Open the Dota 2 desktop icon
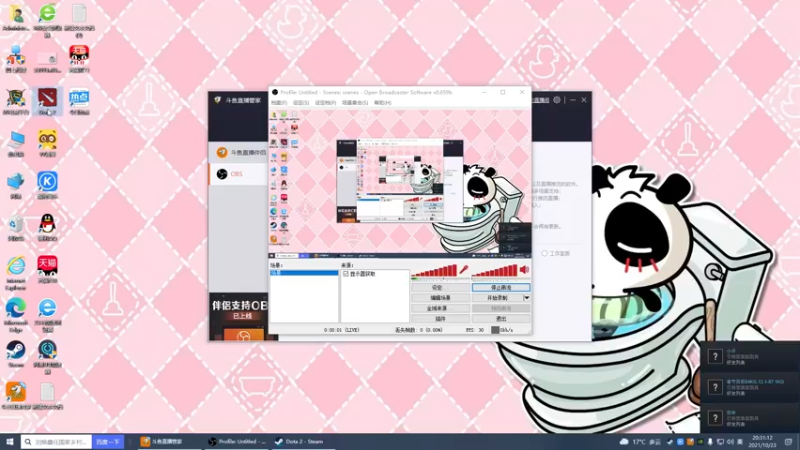Image resolution: width=800 pixels, height=450 pixels. (47, 101)
